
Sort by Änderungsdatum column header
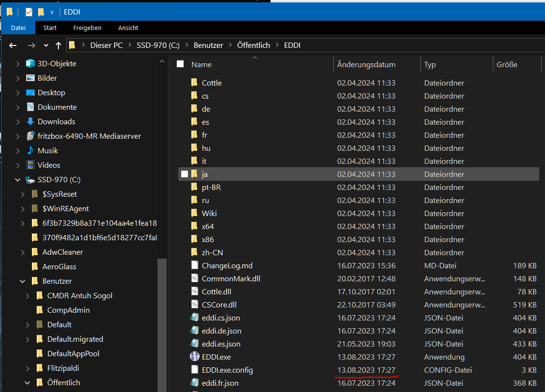point(366,65)
